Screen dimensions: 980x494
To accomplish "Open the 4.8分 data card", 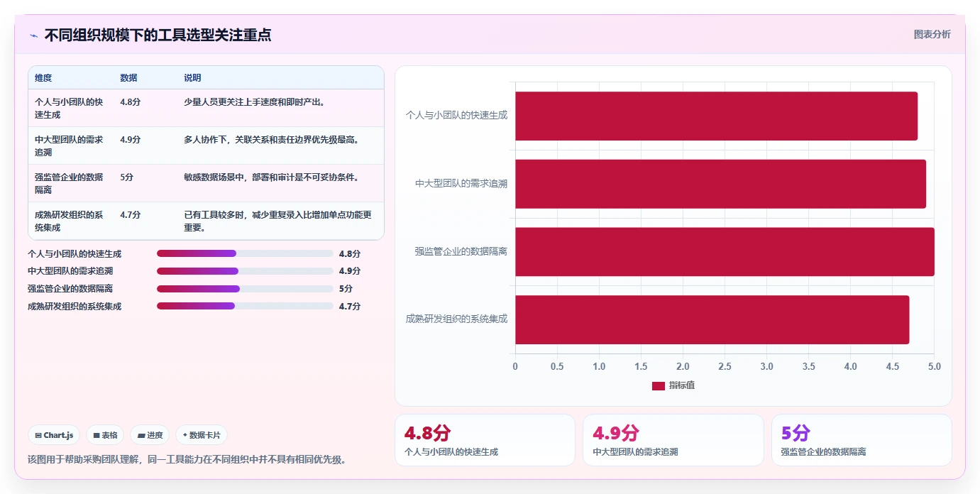I will click(485, 440).
